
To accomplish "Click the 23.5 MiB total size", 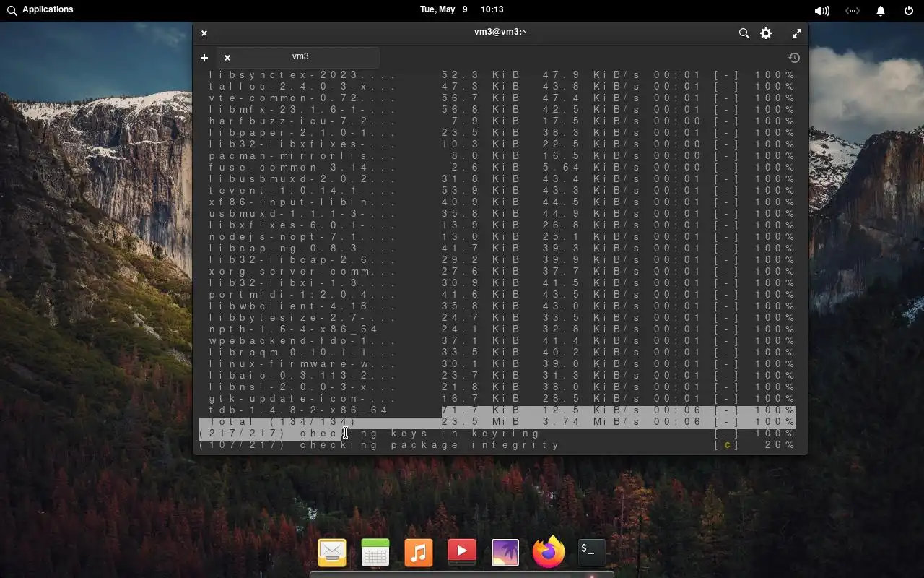I will pos(481,422).
